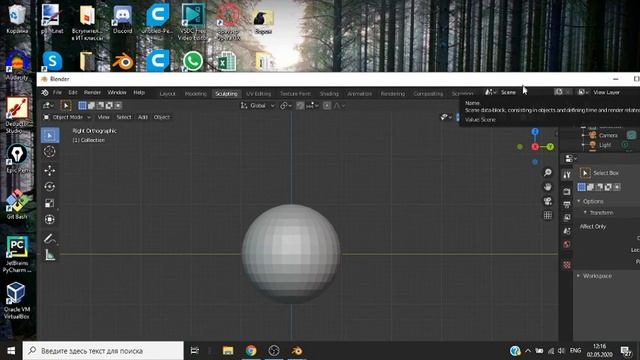Viewport: 640px width, 360px height.
Task: Switch to the Layout workspace tab
Action: pos(167,94)
